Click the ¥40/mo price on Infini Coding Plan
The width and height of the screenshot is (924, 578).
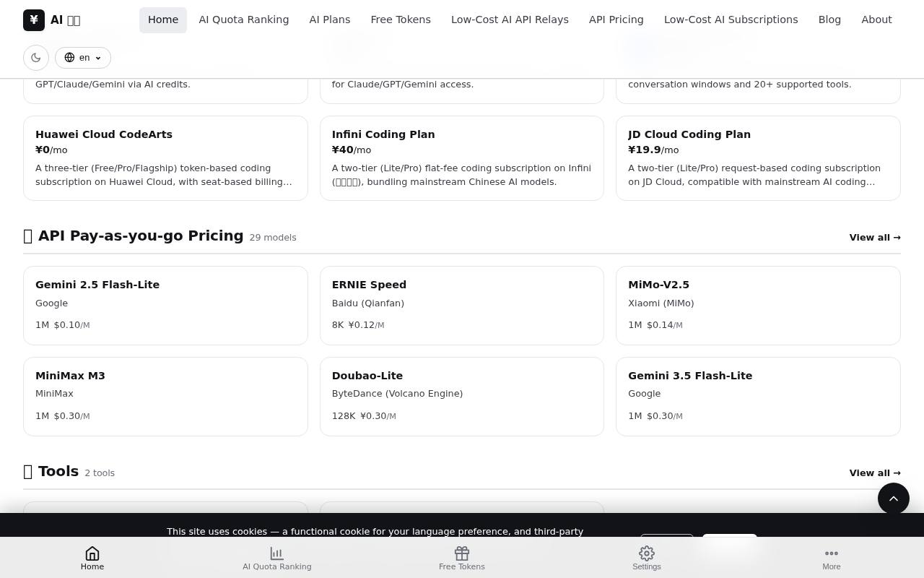coord(352,150)
